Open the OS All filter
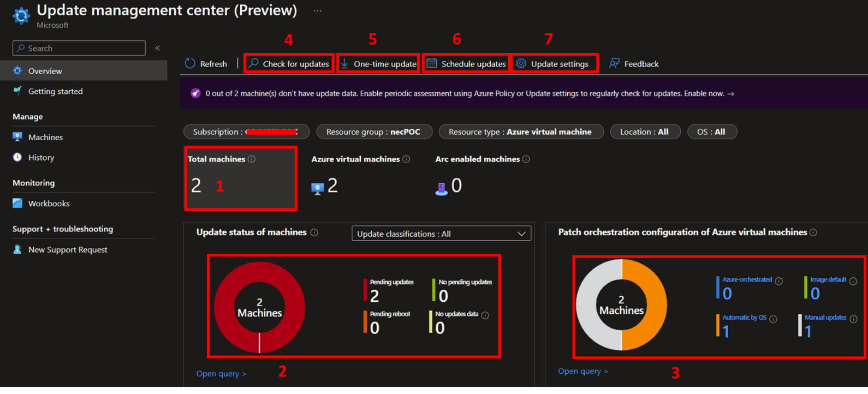Viewport: 868px width, 394px height. (711, 132)
